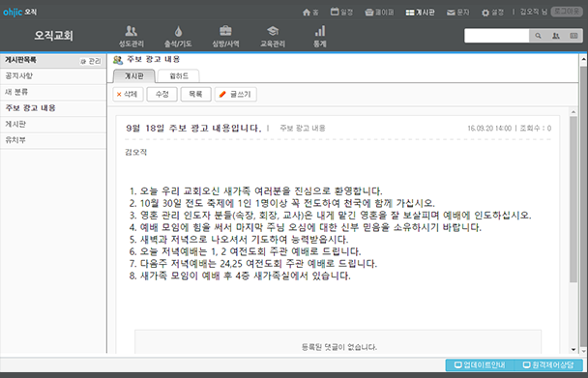Select 공지사항 in board list
The height and width of the screenshot is (378, 588).
tap(53, 76)
